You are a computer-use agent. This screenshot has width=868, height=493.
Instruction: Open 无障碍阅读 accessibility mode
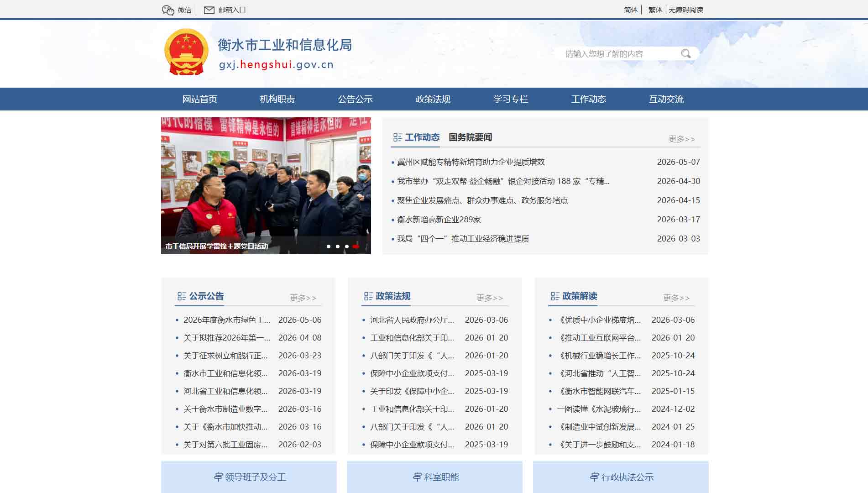686,10
